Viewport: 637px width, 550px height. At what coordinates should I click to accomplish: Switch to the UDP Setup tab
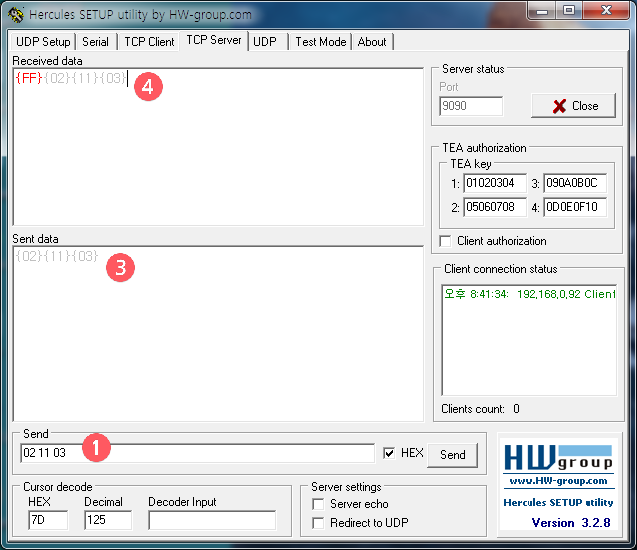coord(43,42)
